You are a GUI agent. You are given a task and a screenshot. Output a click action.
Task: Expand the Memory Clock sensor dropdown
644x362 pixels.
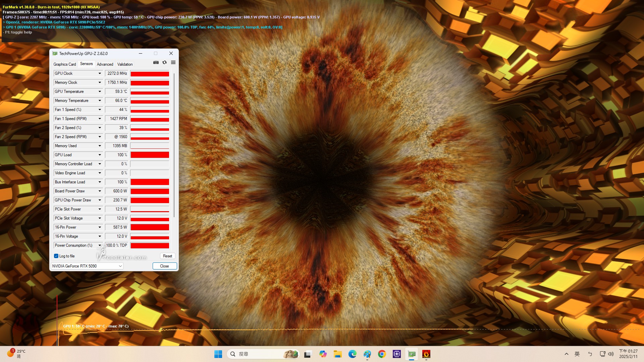point(100,82)
